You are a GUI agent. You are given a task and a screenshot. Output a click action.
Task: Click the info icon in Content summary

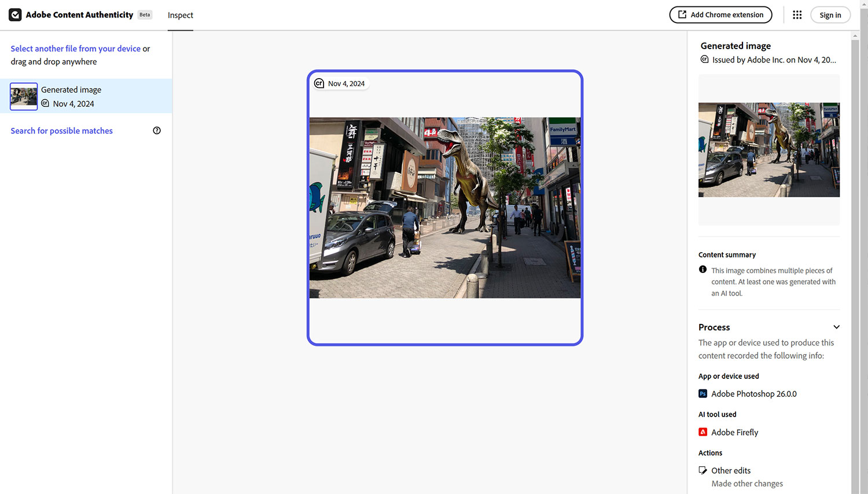pos(703,270)
